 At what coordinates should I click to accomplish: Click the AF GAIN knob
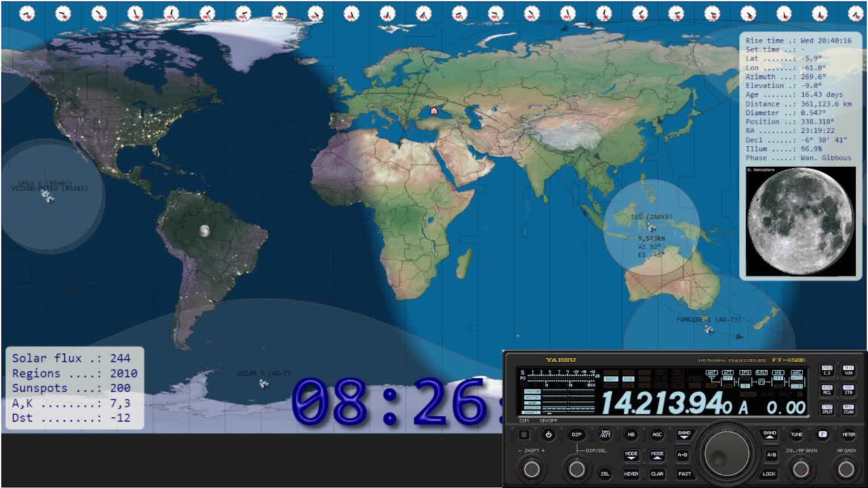tap(846, 468)
